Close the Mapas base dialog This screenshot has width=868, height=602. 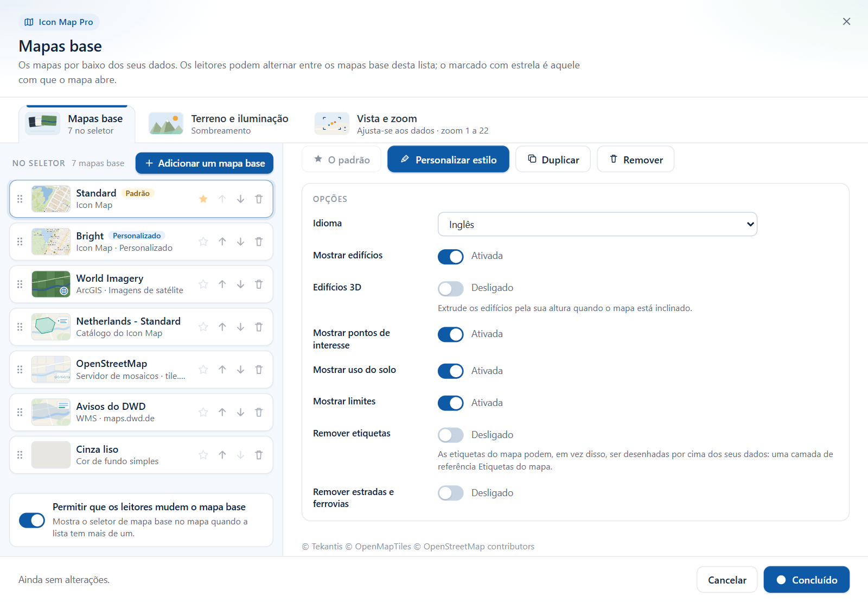[846, 22]
